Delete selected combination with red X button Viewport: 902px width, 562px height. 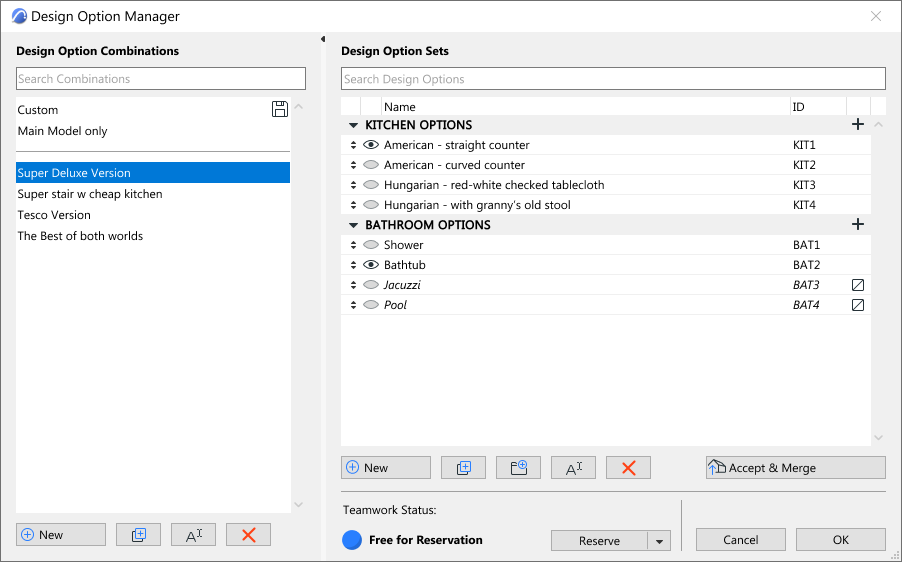(248, 535)
